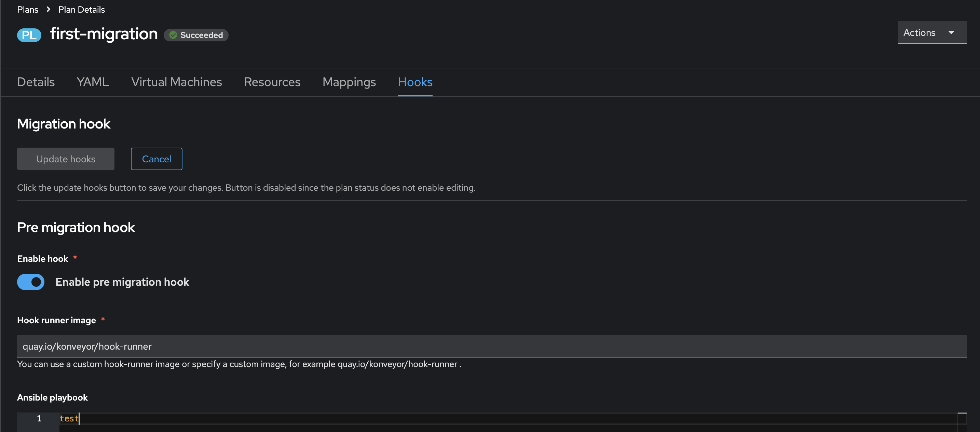Go to the Virtual Machines tab
This screenshot has width=980, height=432.
click(177, 82)
